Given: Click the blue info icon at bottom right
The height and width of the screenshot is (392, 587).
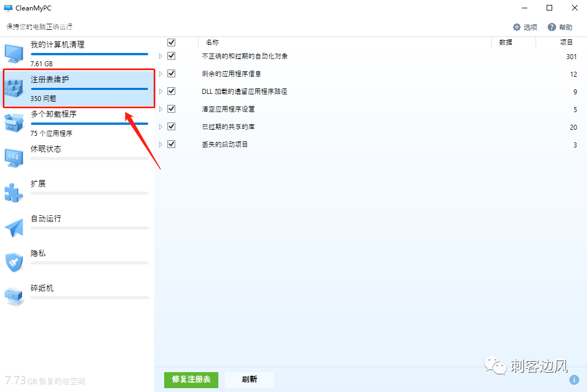Looking at the screenshot, I should click(574, 380).
